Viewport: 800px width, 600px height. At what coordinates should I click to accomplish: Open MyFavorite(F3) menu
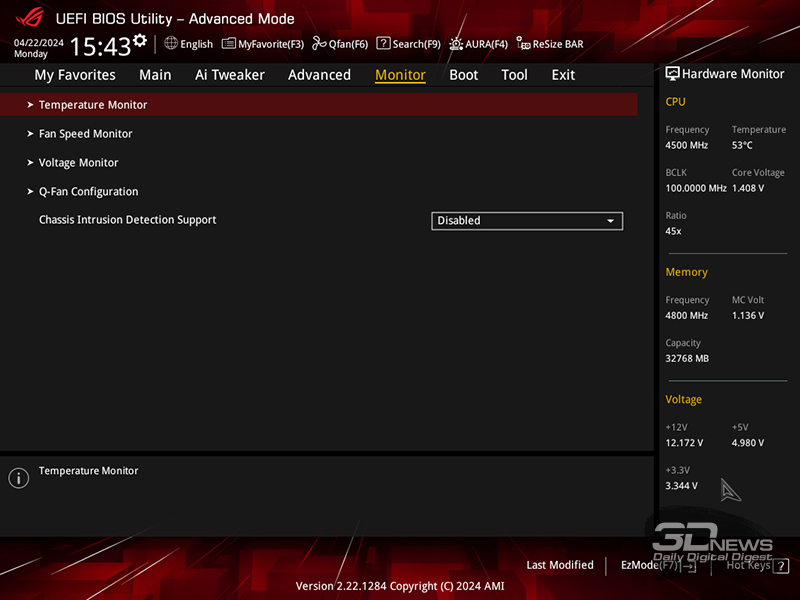click(x=263, y=44)
